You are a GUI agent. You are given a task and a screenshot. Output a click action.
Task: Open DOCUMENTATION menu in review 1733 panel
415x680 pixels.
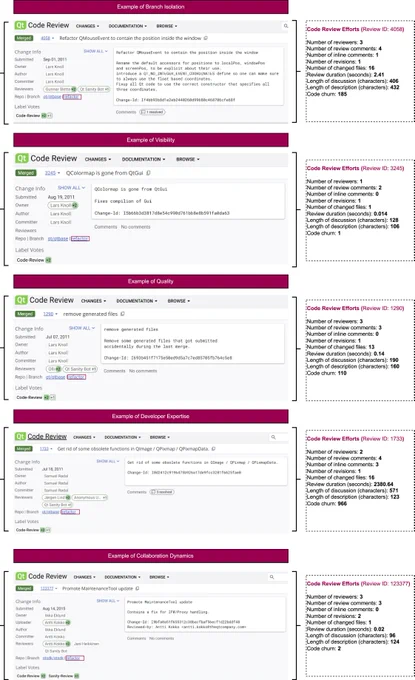pos(123,437)
